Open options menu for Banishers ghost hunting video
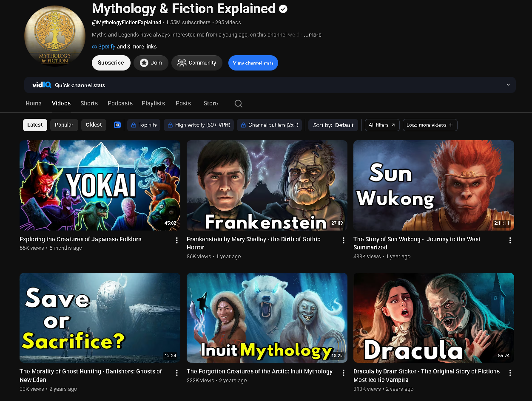The width and height of the screenshot is (532, 401). (177, 373)
